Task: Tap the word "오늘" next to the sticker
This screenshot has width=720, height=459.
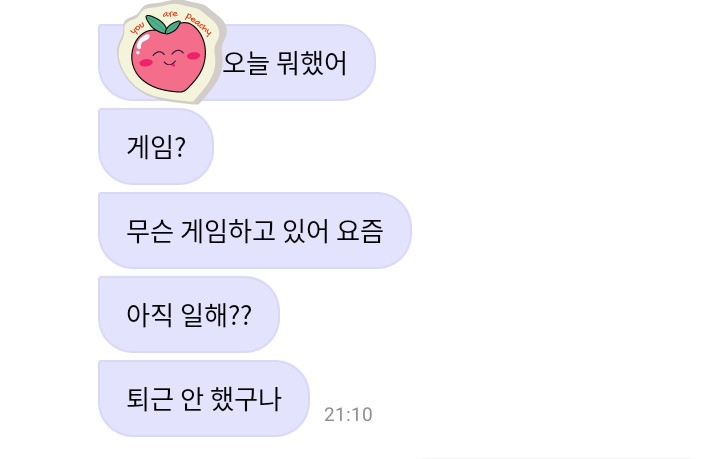Action: pos(246,63)
